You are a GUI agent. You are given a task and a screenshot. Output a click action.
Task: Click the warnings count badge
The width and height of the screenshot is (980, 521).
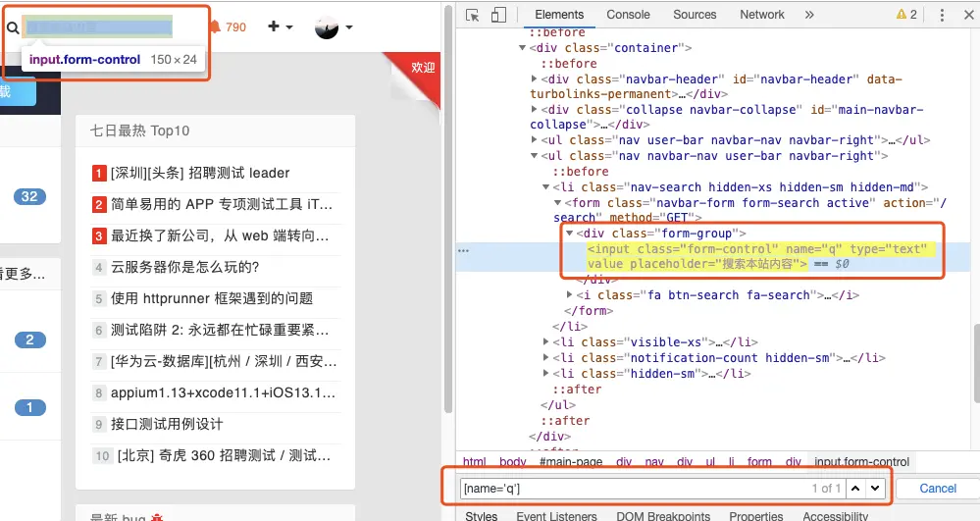point(906,15)
